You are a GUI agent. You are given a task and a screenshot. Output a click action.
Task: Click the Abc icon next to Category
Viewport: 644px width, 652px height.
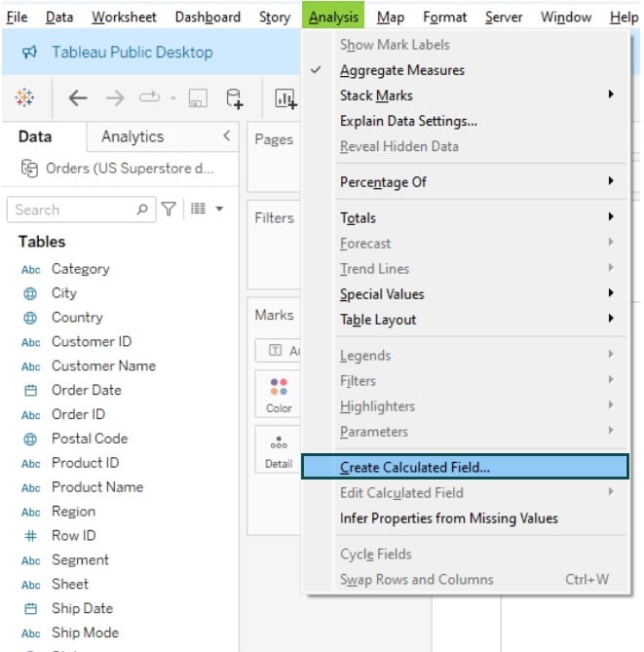point(31,270)
